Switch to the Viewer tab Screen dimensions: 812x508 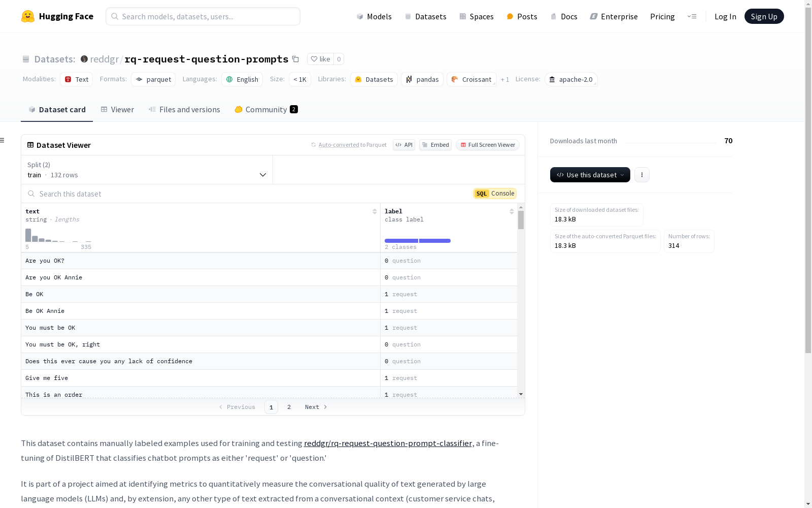pos(117,109)
